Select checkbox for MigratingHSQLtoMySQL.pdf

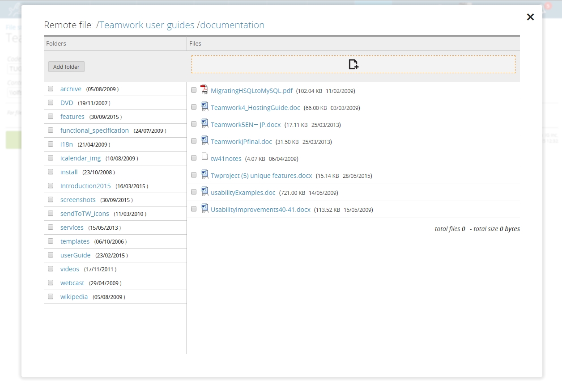point(194,90)
